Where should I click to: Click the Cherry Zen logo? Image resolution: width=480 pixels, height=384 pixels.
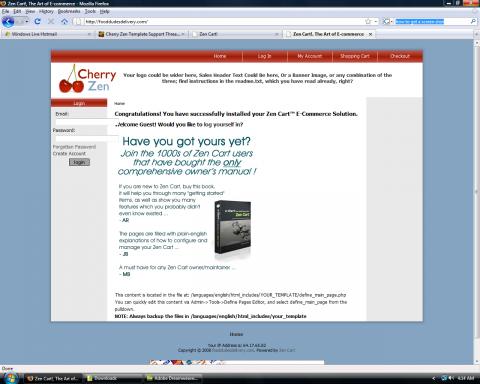(x=87, y=79)
